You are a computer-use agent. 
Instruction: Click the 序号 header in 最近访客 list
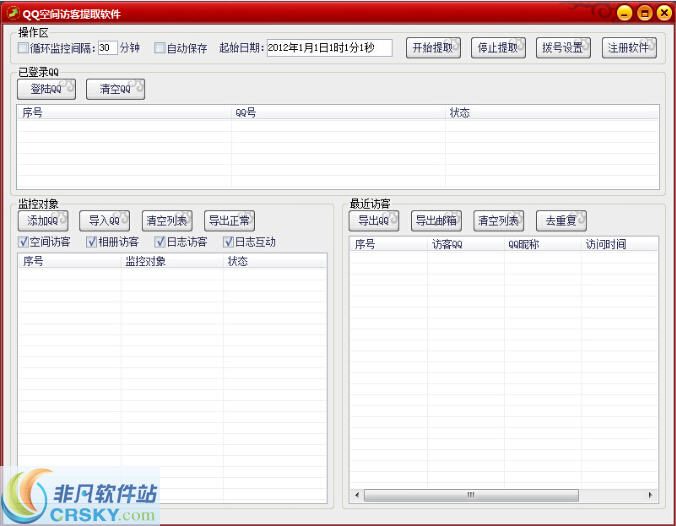pos(388,244)
